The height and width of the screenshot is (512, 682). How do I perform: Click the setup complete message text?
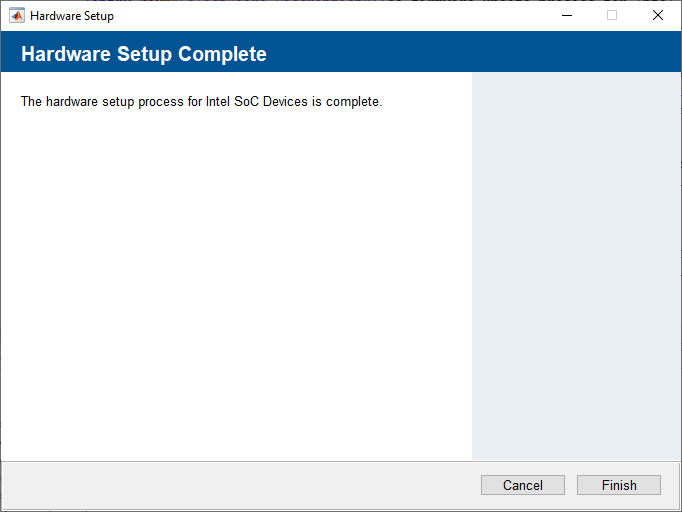pos(201,102)
